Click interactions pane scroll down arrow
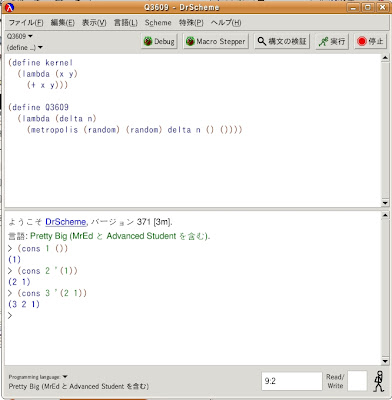Viewport: 392px width, 400px height. (385, 361)
